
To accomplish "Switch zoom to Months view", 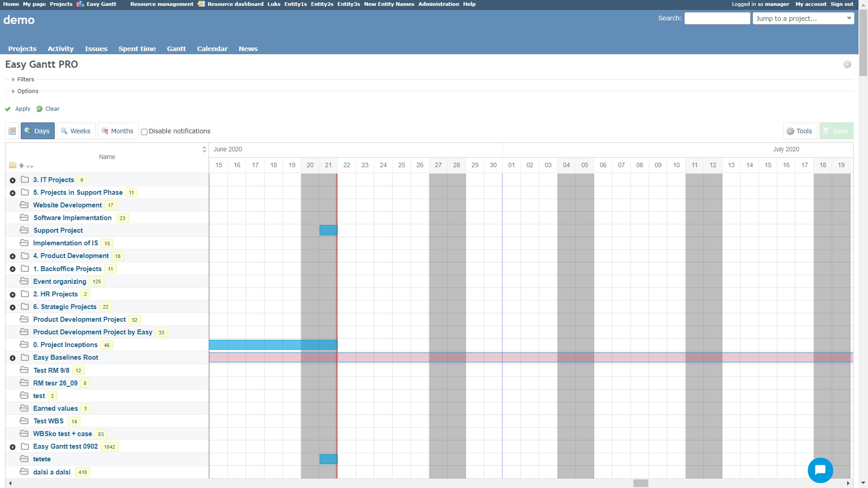I will 118,131.
